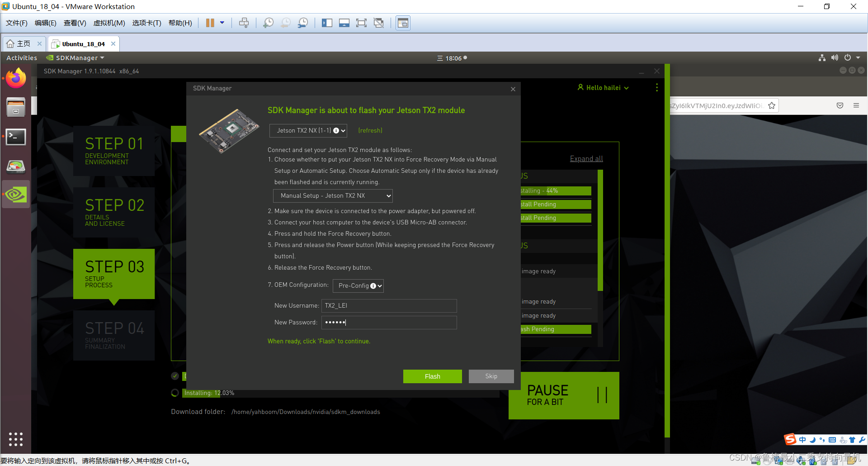868x466 pixels.
Task: Launch Firefox from the Ubuntu dock
Action: point(16,78)
